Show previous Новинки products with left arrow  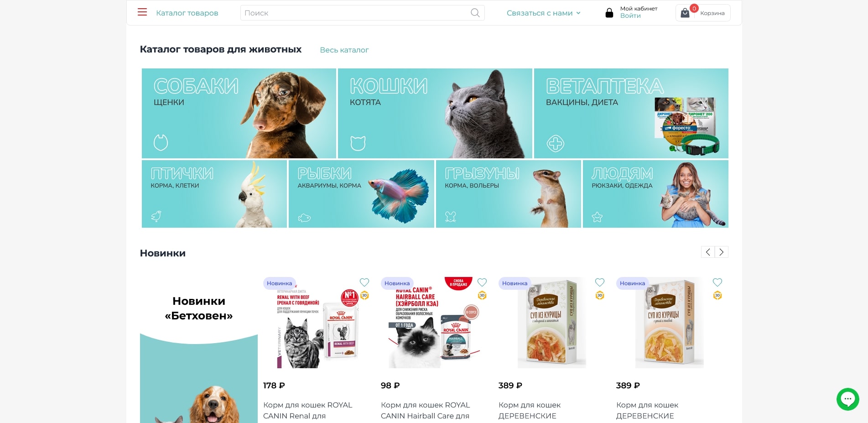coord(708,252)
